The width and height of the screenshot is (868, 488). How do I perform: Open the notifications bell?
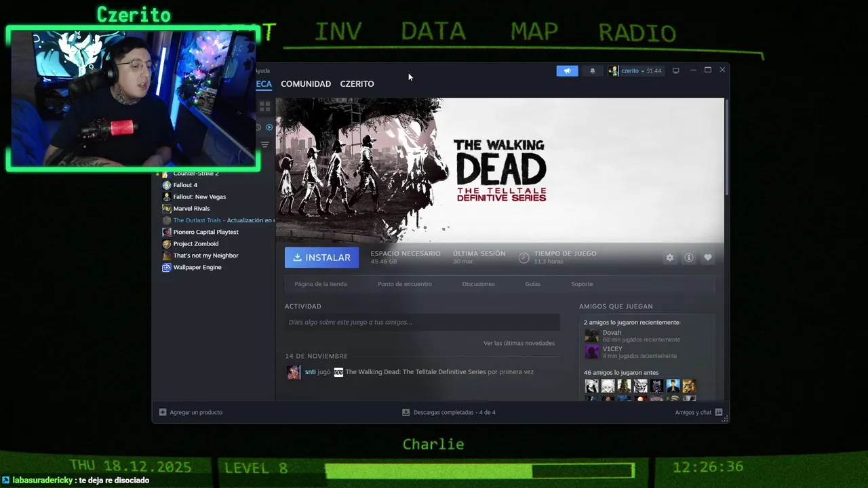(593, 70)
